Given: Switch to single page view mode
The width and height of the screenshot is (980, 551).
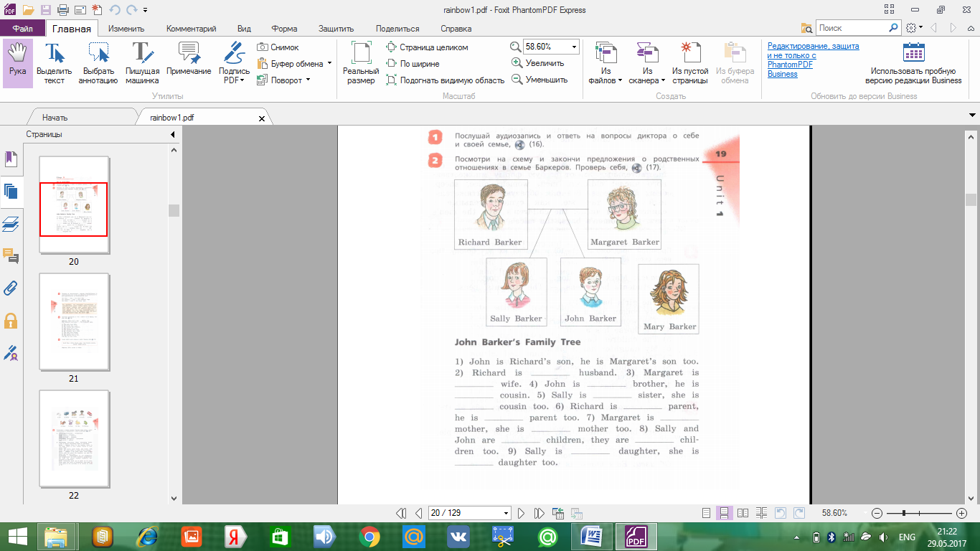Looking at the screenshot, I should click(707, 514).
